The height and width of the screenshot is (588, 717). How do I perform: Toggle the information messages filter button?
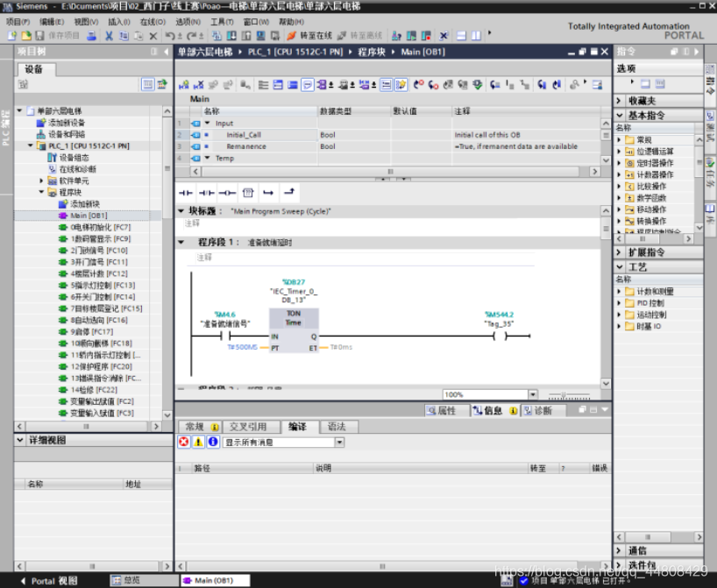point(213,442)
